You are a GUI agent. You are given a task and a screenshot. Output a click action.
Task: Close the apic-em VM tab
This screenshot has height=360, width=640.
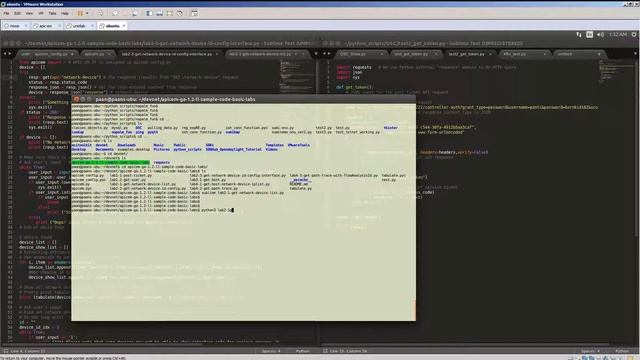click(x=59, y=26)
